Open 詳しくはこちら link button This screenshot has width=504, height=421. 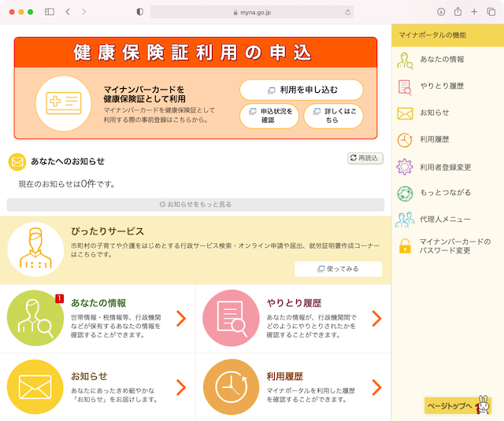(x=333, y=116)
